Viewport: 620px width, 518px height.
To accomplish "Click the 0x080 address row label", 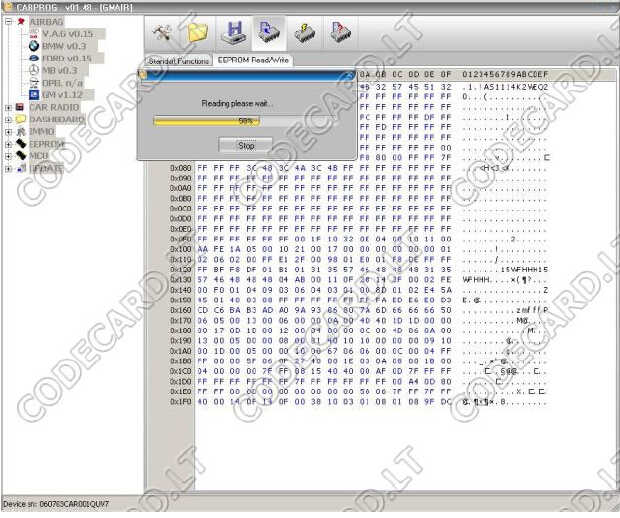I will tap(181, 168).
